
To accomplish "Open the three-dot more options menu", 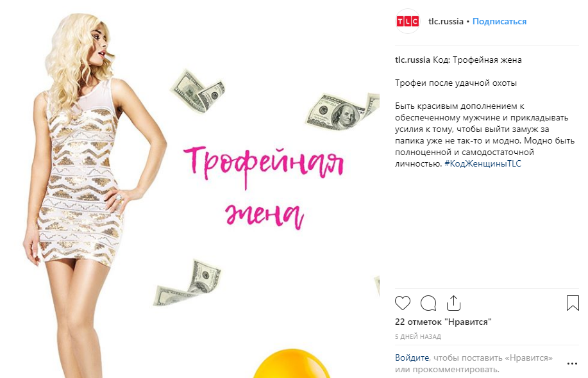I will tap(572, 363).
